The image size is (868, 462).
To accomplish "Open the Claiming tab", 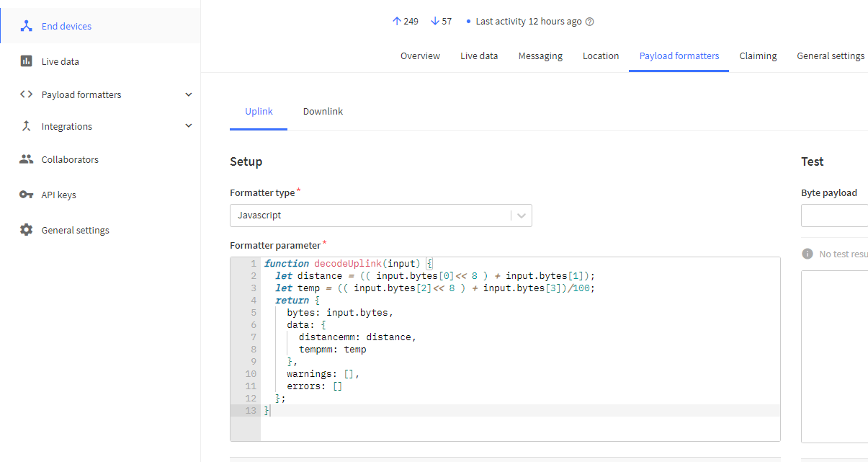I will coord(758,56).
